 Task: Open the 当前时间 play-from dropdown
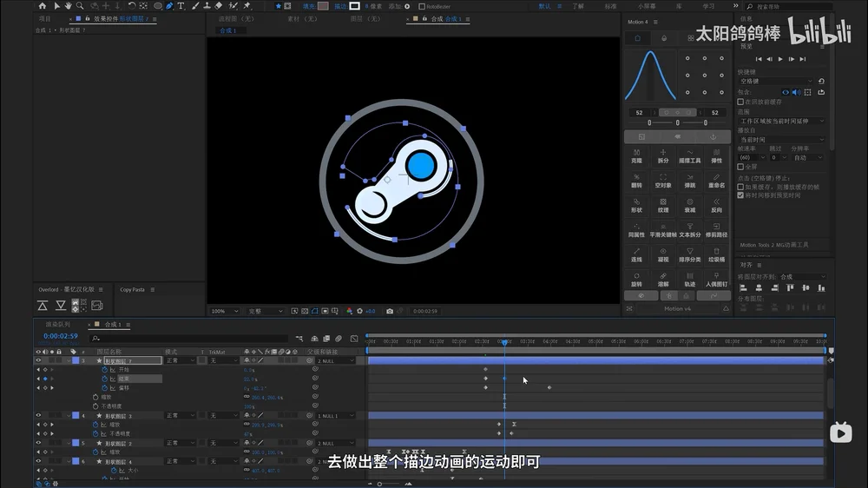coord(781,140)
